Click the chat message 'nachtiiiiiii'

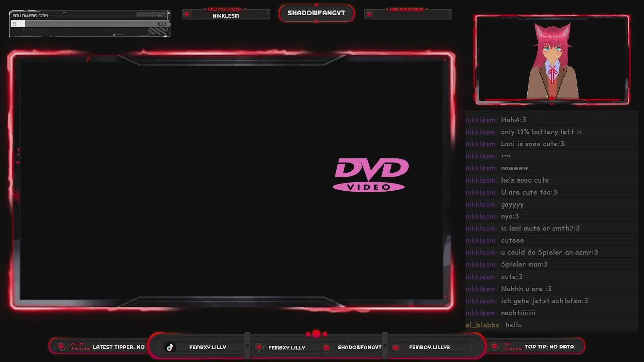click(x=518, y=313)
